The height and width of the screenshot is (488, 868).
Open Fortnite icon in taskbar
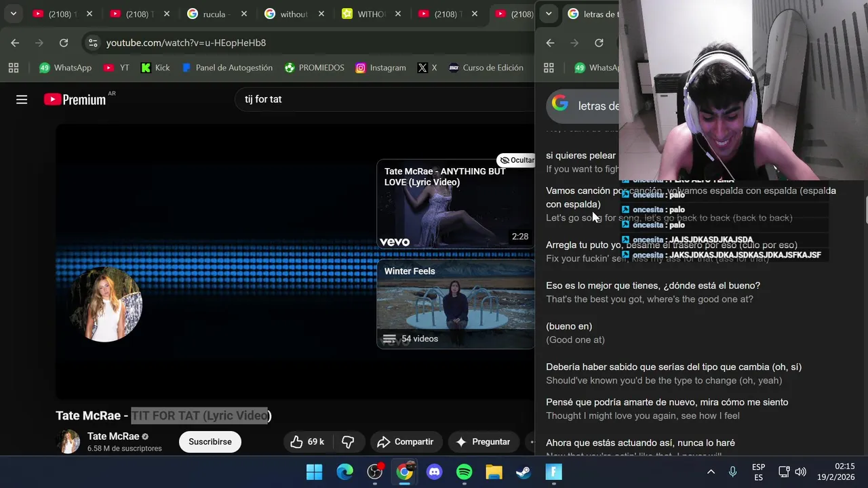tap(553, 472)
